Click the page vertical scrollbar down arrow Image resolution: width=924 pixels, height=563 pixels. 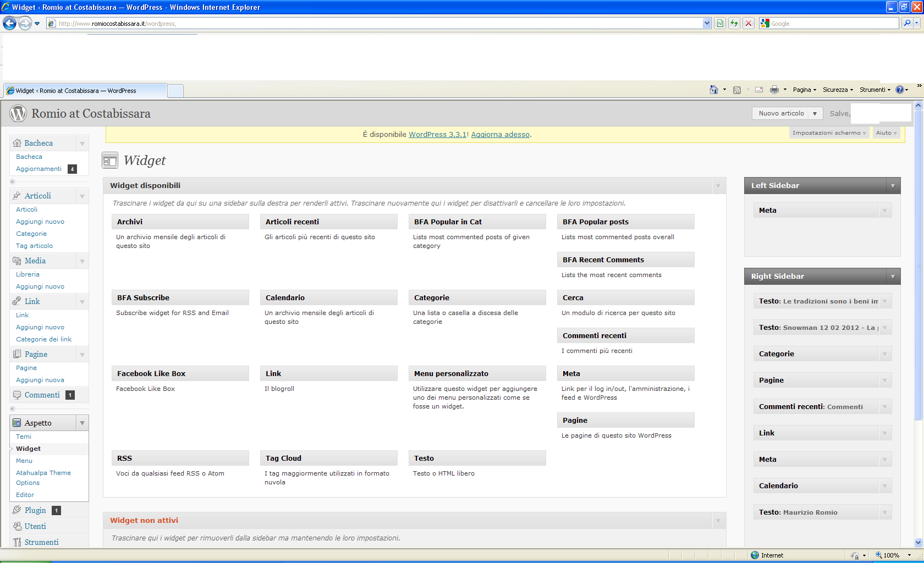(918, 542)
